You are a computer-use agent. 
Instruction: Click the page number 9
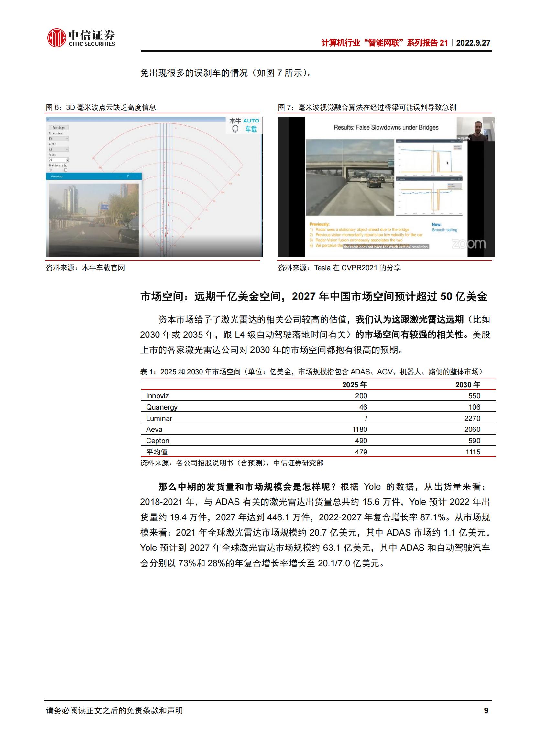click(x=486, y=710)
